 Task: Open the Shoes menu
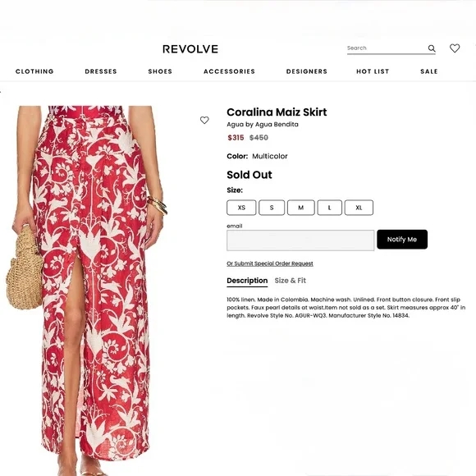pos(160,71)
